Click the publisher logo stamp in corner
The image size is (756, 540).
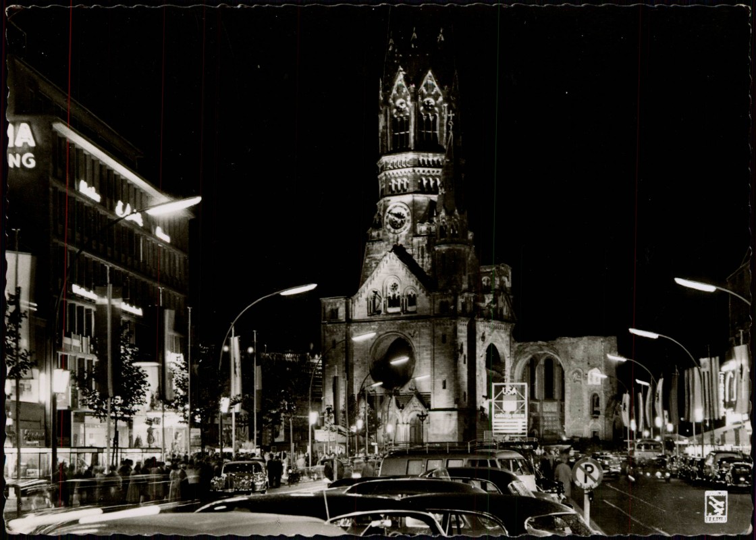coord(716,506)
